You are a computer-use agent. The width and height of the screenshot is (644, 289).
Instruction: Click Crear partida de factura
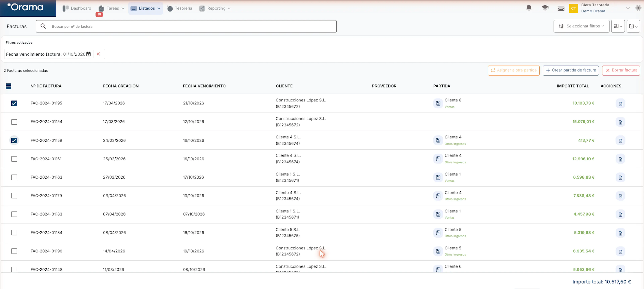point(571,70)
